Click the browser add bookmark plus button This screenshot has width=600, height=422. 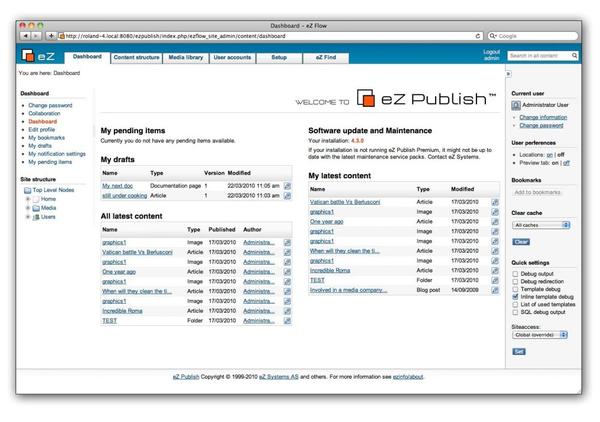click(x=51, y=36)
